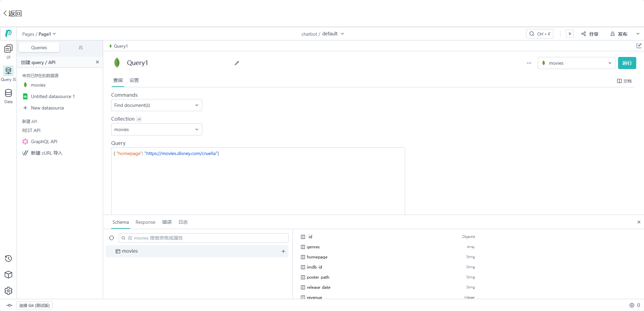Click the 运行 run button
The image size is (644, 311).
pyautogui.click(x=627, y=63)
